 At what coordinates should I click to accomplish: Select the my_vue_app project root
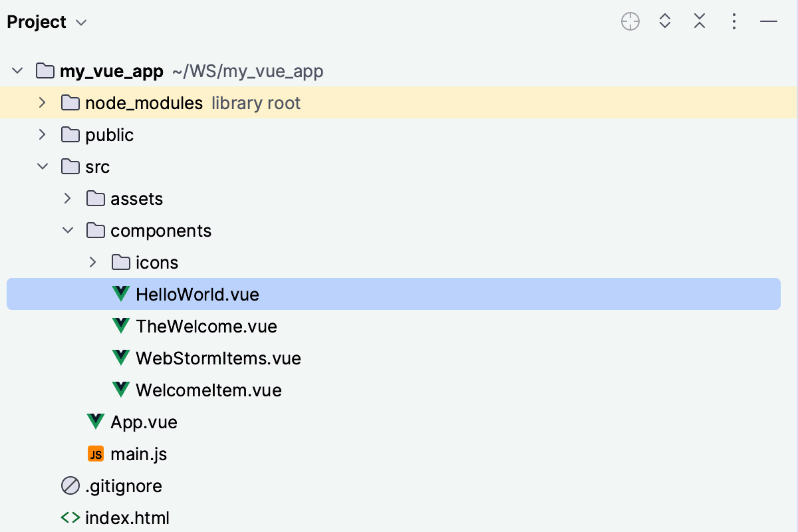coord(112,70)
